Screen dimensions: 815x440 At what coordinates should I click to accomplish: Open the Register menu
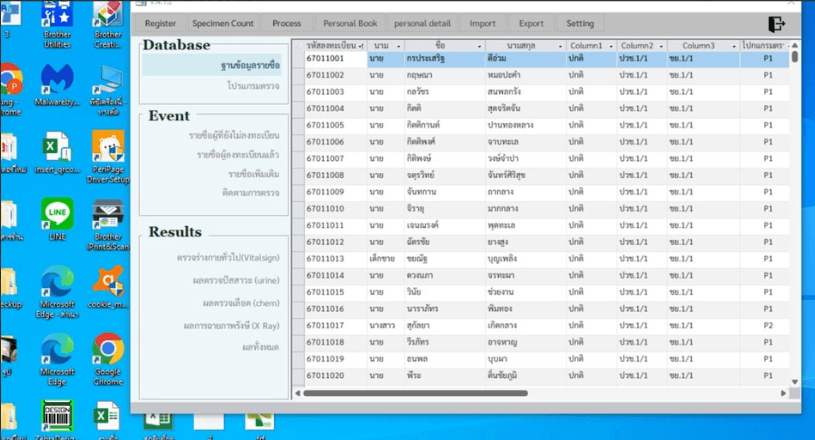click(160, 23)
